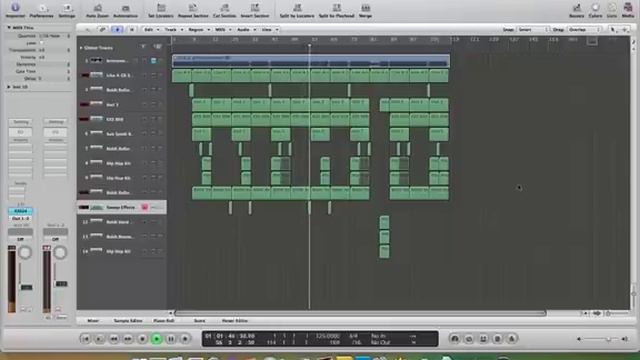640x360 pixels.
Task: Click the left channel strip Setting button
Action: pos(20,122)
